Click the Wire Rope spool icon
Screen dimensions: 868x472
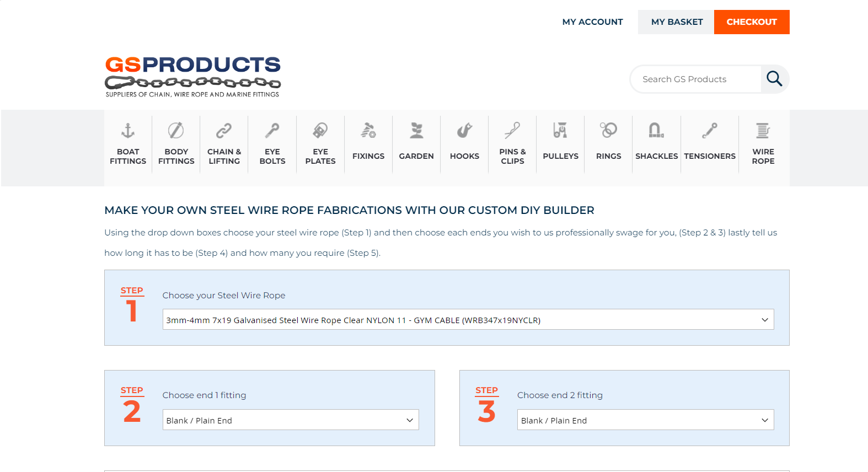click(x=763, y=131)
